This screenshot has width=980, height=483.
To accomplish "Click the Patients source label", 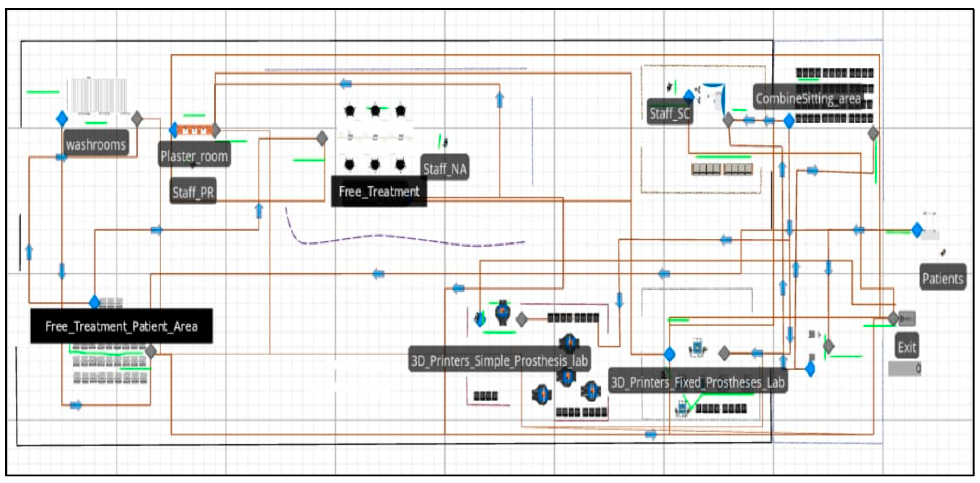I will pyautogui.click(x=942, y=278).
